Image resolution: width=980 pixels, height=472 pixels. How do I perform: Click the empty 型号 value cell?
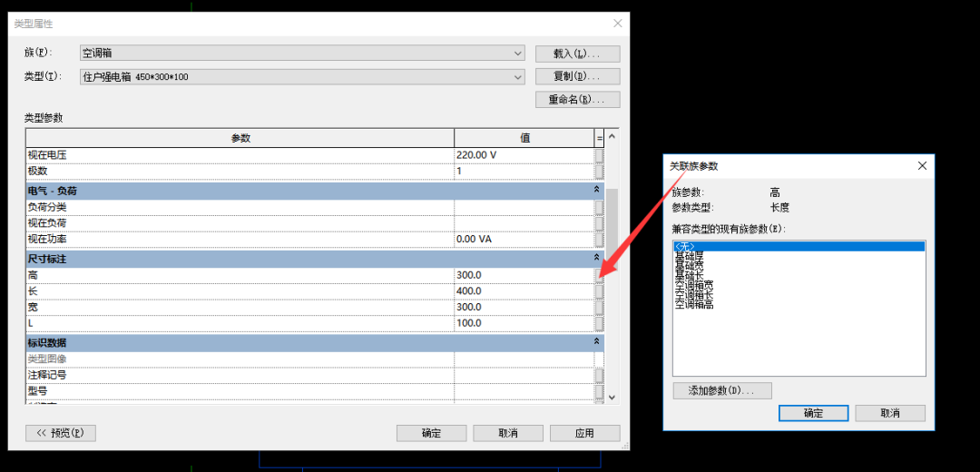[x=524, y=392]
